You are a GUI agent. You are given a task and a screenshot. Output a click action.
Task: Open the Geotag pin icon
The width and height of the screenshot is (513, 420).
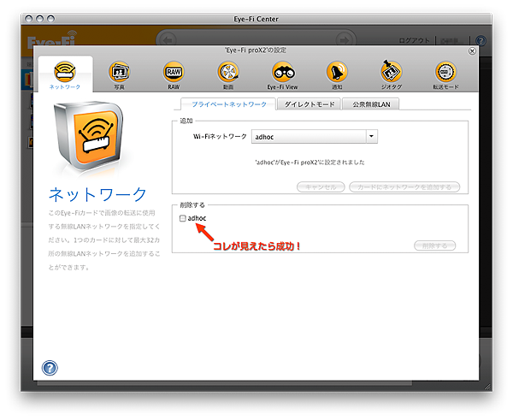coord(392,75)
